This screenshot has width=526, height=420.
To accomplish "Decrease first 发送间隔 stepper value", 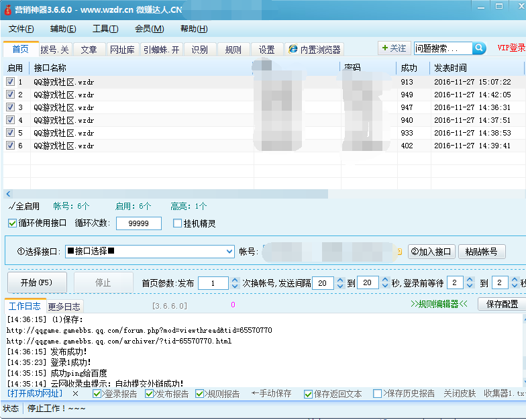I will [x=340, y=286].
